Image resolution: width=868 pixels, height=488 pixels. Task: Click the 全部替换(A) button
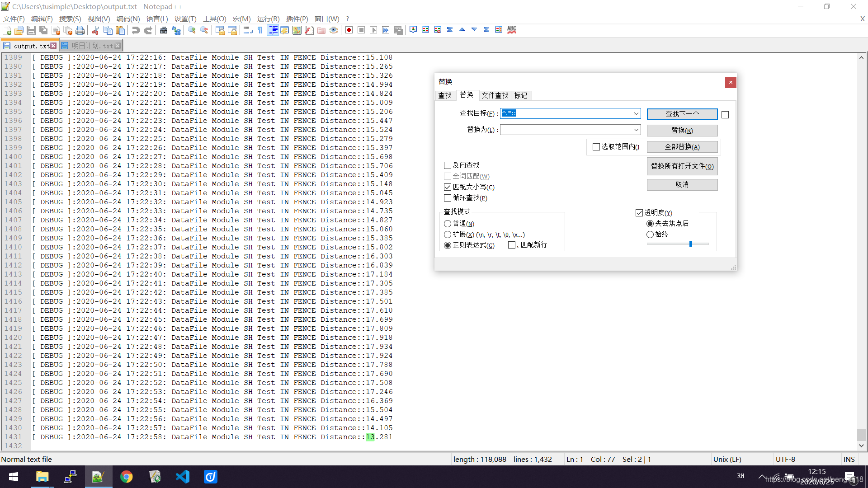pos(682,147)
